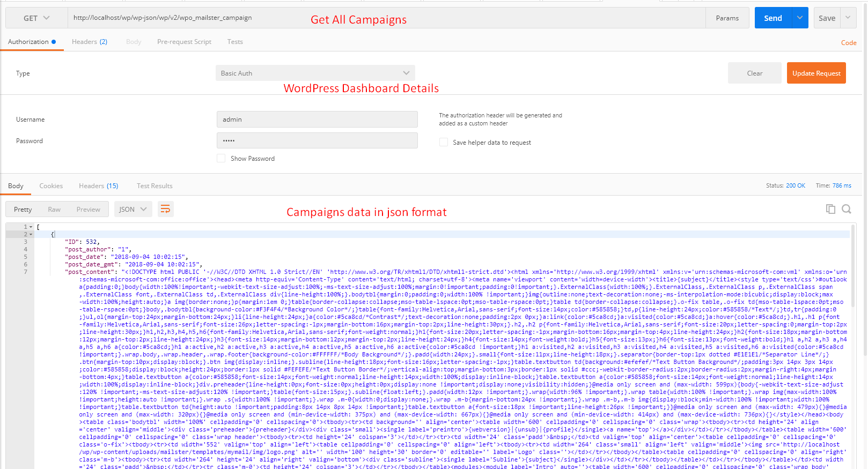Open the Basic Auth type dropdown
Image resolution: width=868 pixels, height=469 pixels.
pos(315,73)
